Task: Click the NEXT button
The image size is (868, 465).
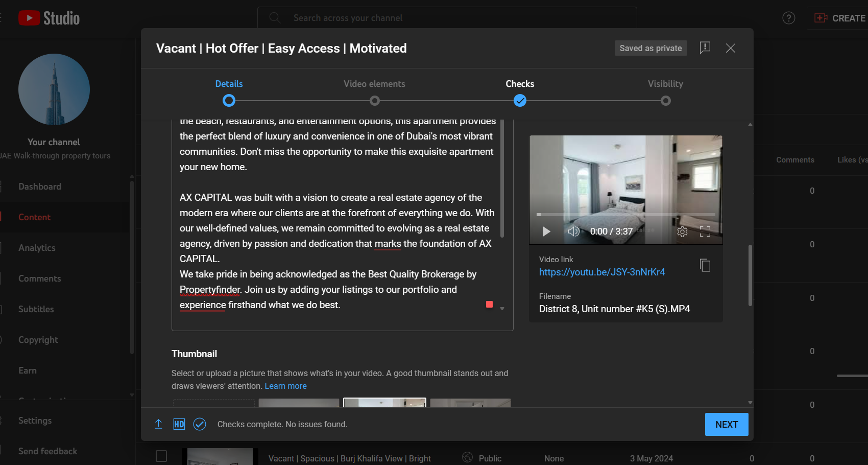Action: [727, 425]
